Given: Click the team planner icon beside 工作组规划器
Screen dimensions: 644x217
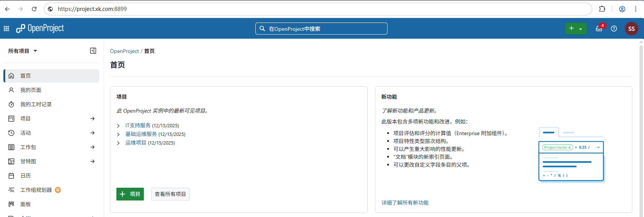Looking at the screenshot, I should pos(11,190).
